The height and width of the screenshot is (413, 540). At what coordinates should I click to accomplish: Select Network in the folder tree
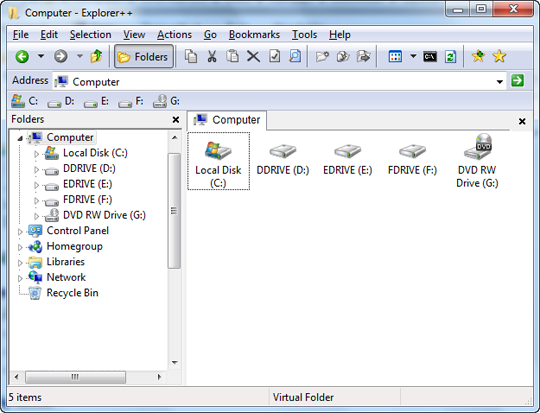[66, 277]
